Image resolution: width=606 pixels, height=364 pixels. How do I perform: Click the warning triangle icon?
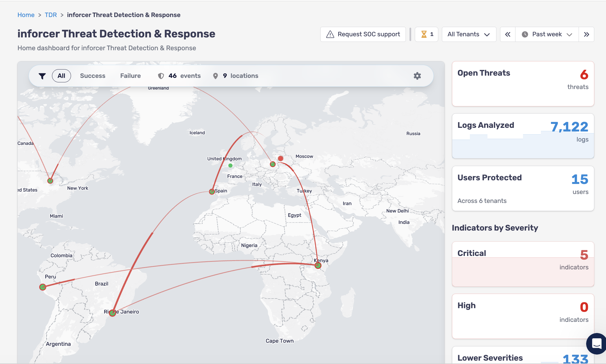330,34
